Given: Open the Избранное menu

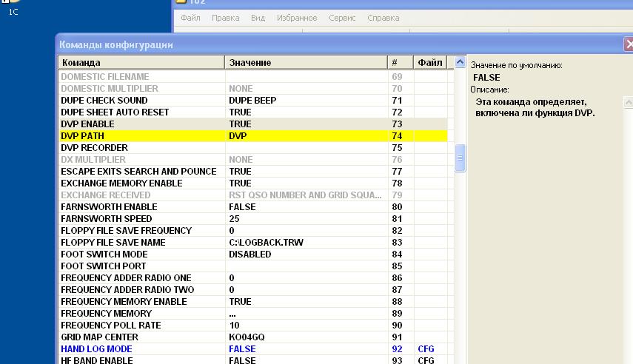Looking at the screenshot, I should 296,18.
